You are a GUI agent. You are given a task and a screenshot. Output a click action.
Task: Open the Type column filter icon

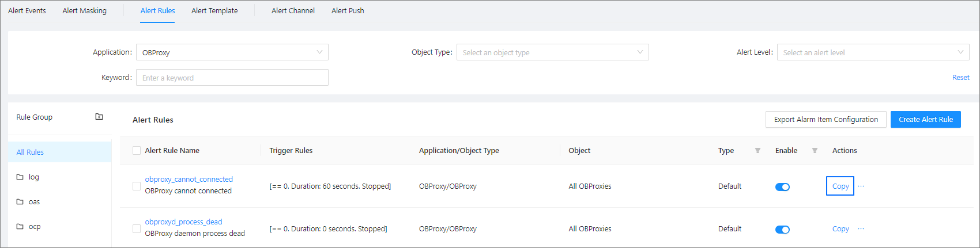[x=757, y=151]
